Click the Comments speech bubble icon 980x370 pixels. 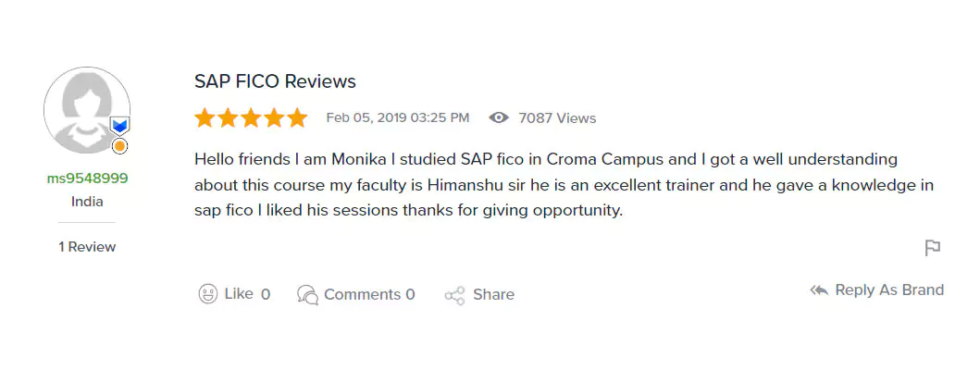pos(307,294)
